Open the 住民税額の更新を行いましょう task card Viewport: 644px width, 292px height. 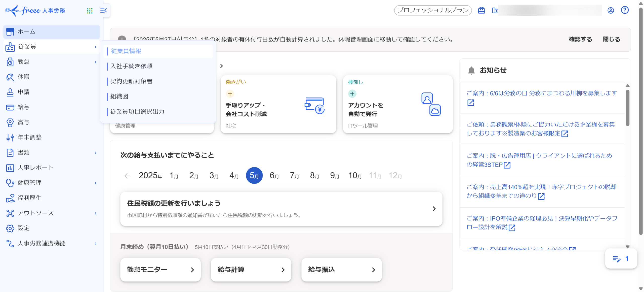pyautogui.click(x=281, y=209)
